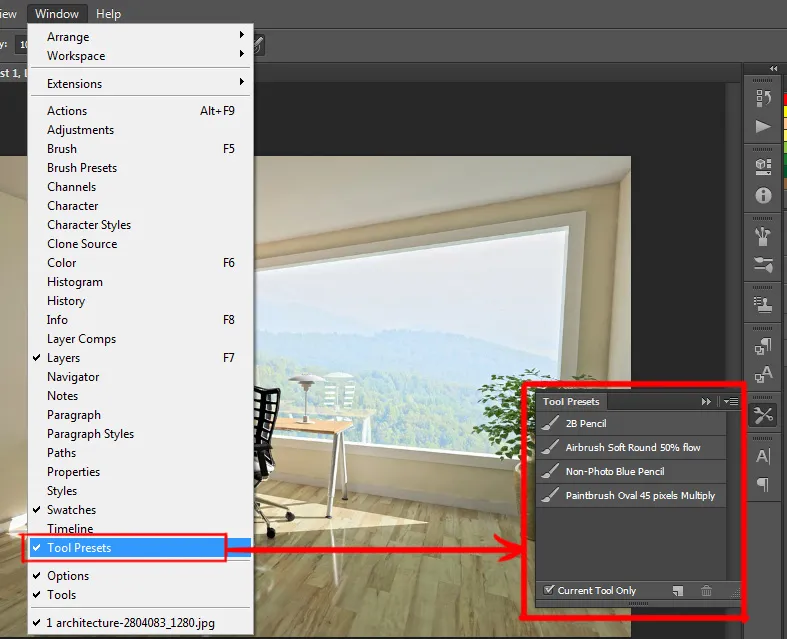Screen dimensions: 787x639
Task: Choose Actions from the Window menu
Action: point(141,111)
